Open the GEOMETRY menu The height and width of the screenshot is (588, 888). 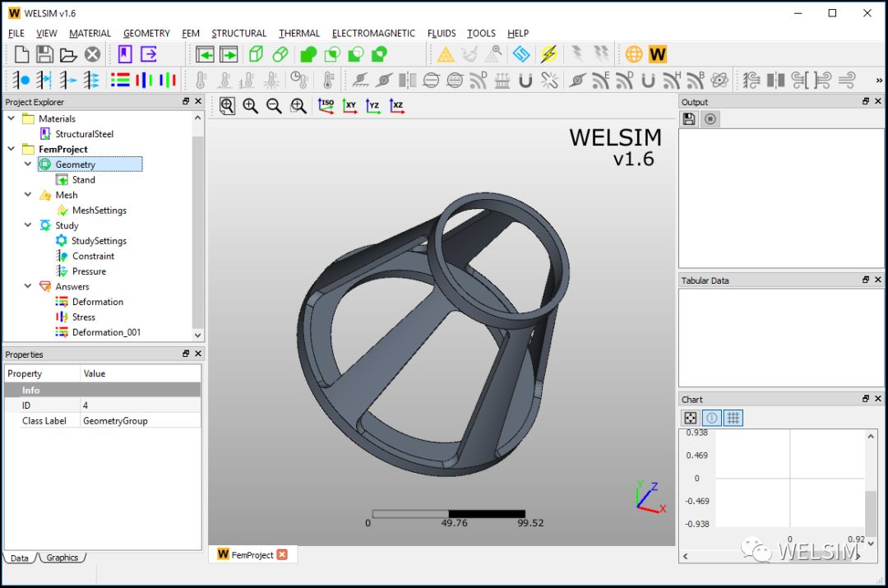pos(146,34)
